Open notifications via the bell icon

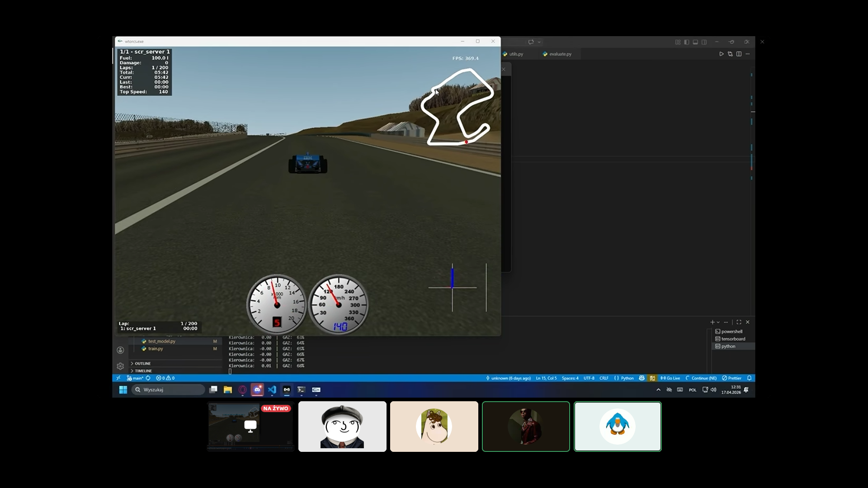[750, 378]
